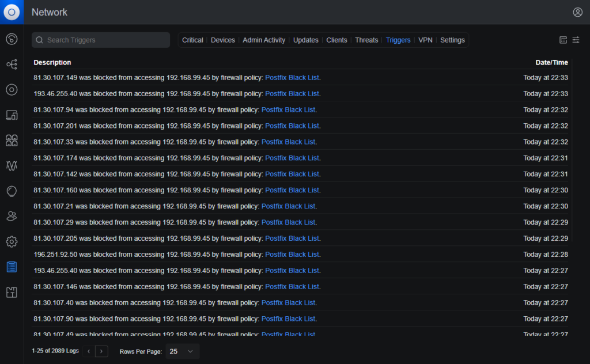The width and height of the screenshot is (590, 364).
Task: Switch to the Critical tab
Action: [x=192, y=40]
